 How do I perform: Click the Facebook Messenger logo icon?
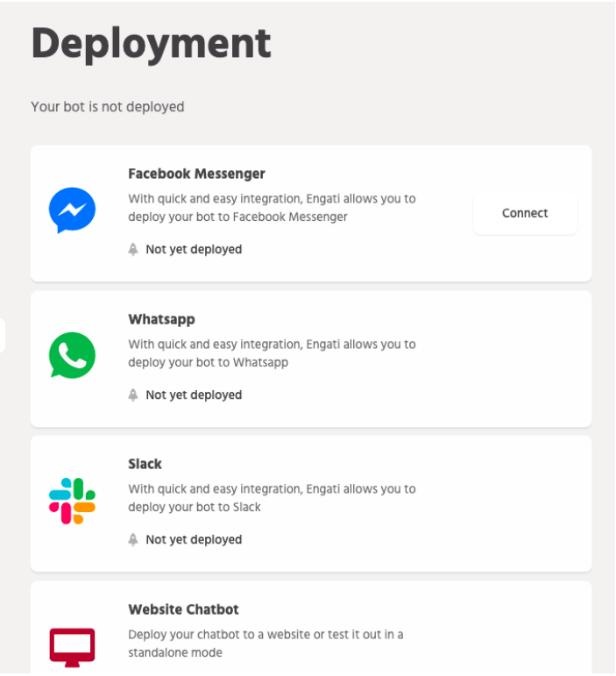pyautogui.click(x=73, y=210)
